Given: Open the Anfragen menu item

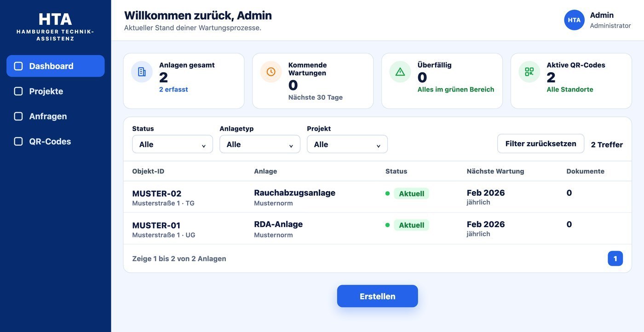Looking at the screenshot, I should coord(55,116).
